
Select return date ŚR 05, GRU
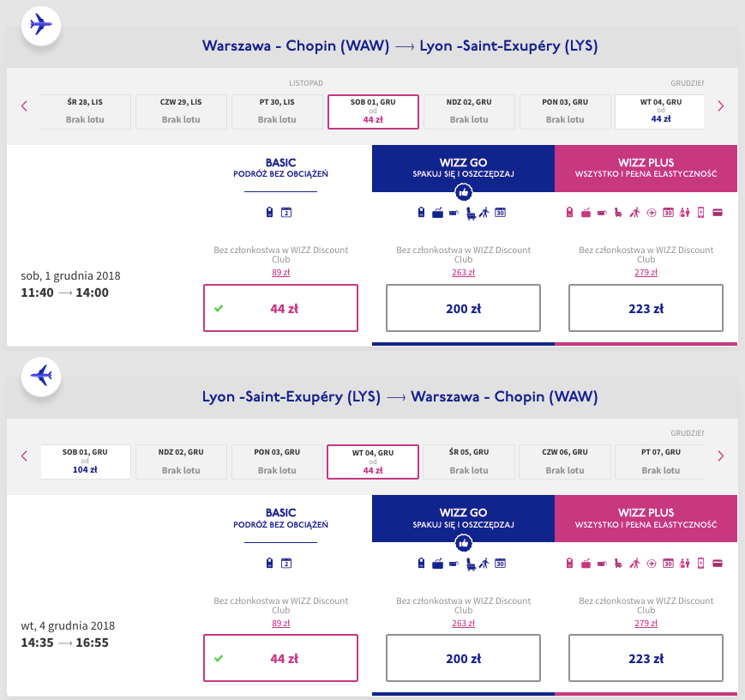click(x=469, y=462)
